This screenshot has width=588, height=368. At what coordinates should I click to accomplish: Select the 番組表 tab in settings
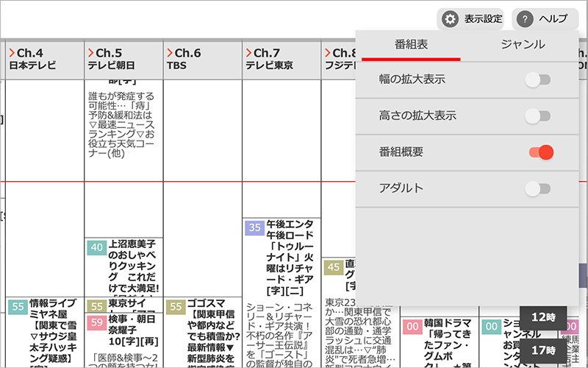point(411,44)
